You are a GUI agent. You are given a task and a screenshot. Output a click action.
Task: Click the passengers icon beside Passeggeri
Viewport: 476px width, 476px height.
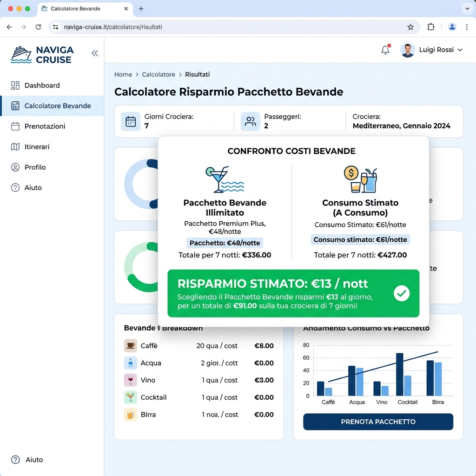click(251, 121)
